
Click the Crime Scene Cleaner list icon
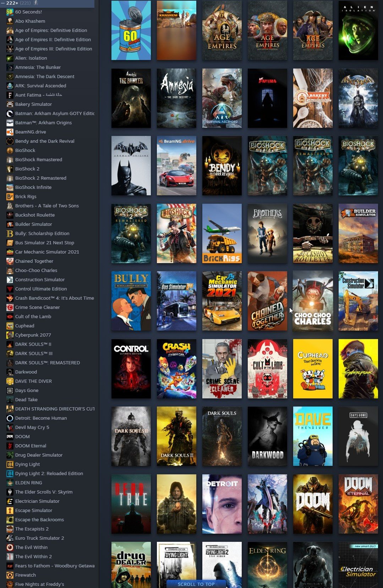pos(10,307)
